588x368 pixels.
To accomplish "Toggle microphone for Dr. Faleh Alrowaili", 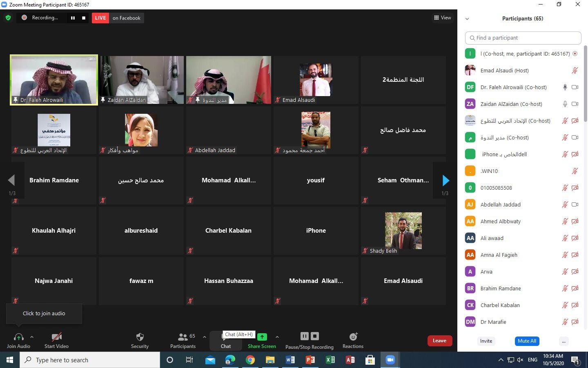I will point(565,87).
